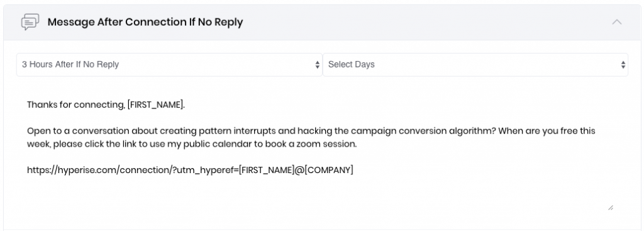Click the hyperise.com URL in the message

click(x=190, y=170)
